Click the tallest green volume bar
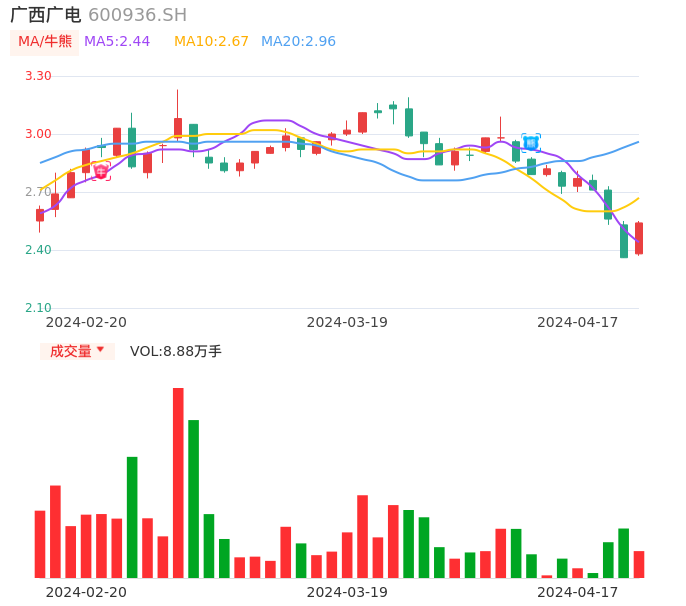Viewport: 686px width, 606px height. [193, 498]
